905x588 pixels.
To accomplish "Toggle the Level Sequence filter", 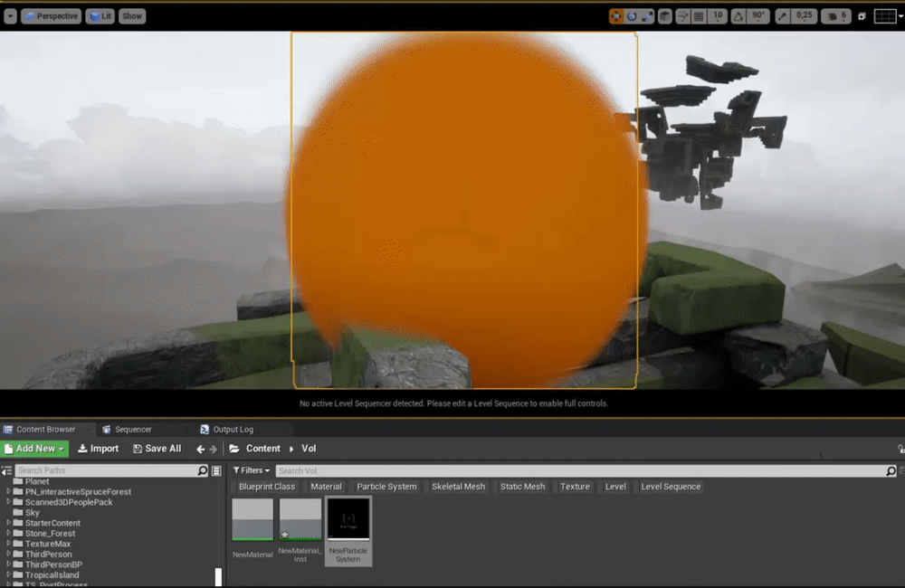I will (x=671, y=487).
